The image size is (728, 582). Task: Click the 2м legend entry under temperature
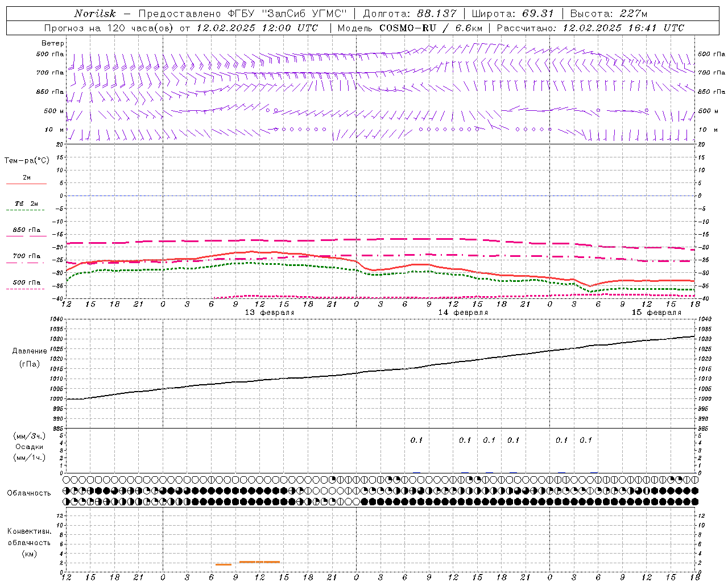pos(27,177)
